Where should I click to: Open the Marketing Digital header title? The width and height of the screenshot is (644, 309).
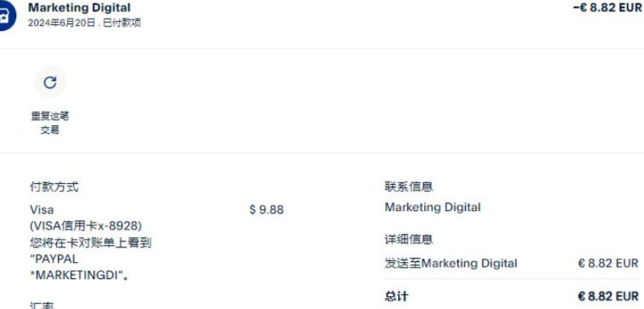[79, 8]
